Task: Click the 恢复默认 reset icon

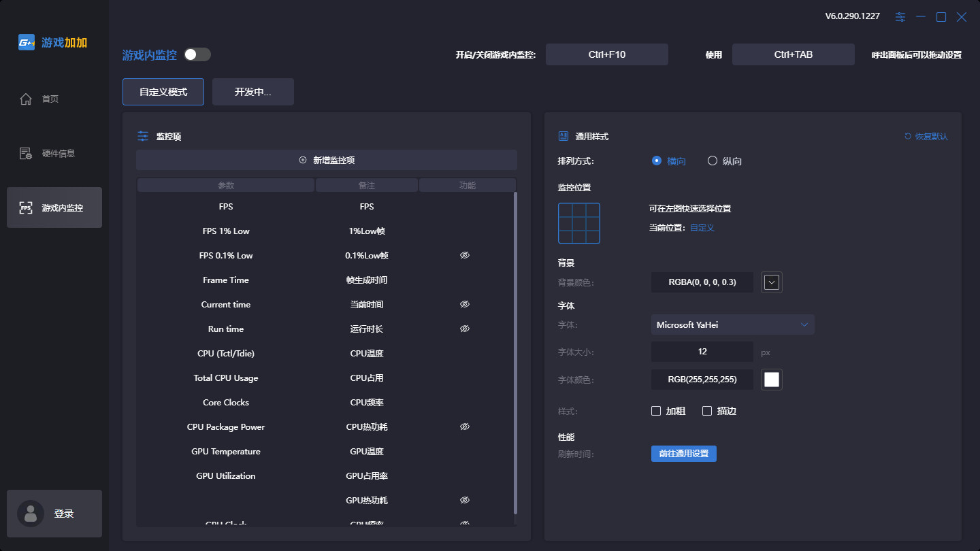Action: click(908, 136)
